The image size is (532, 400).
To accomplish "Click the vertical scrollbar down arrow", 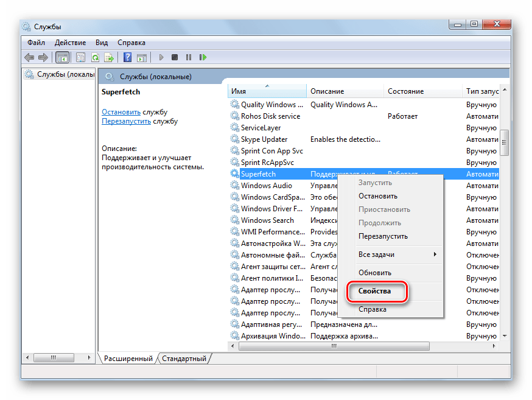I will coord(504,335).
